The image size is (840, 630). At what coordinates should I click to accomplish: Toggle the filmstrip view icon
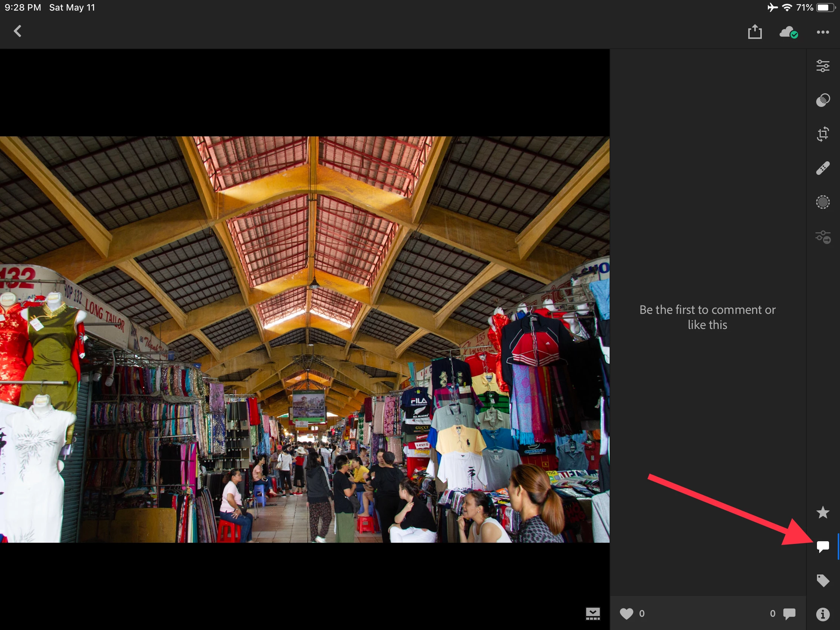tap(592, 614)
